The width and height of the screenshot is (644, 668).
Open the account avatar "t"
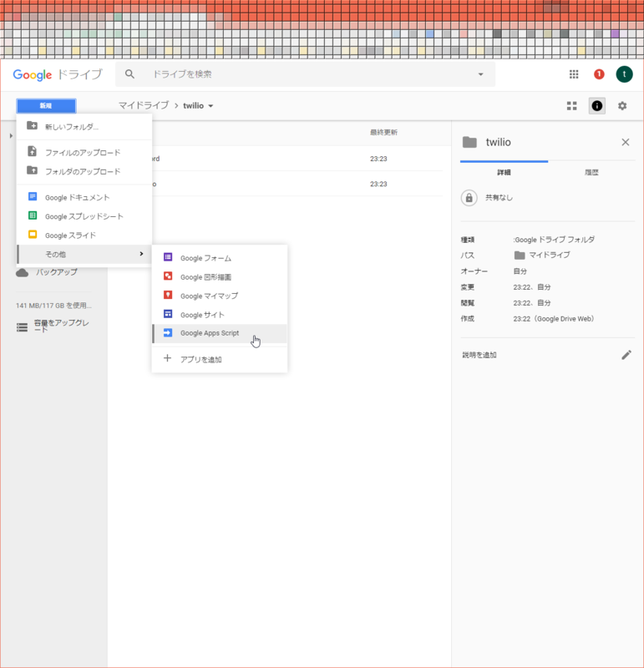[624, 74]
